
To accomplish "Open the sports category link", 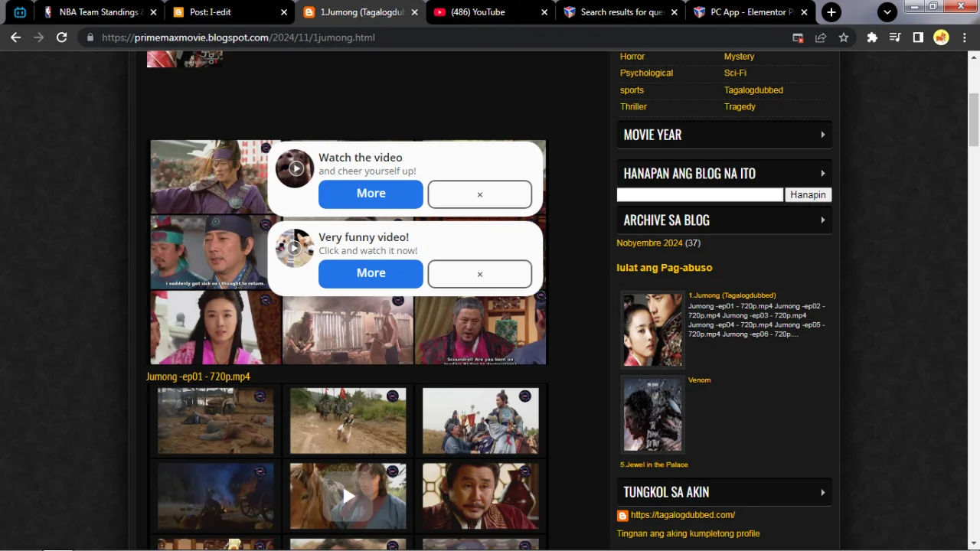I will pos(632,90).
